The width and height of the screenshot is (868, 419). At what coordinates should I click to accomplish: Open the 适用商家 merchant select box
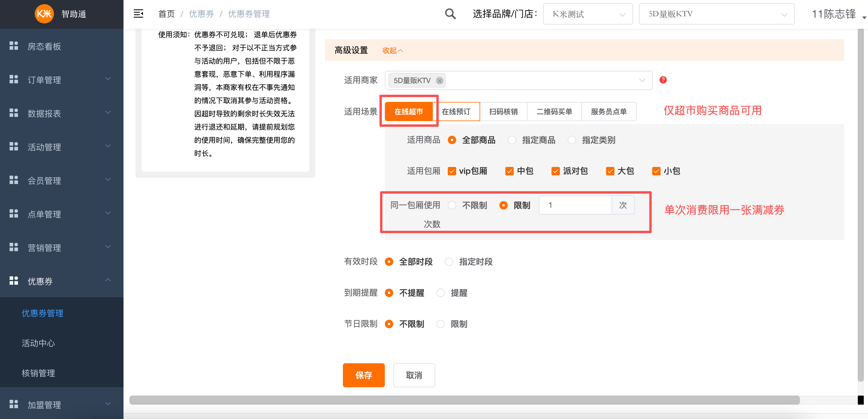tap(519, 80)
